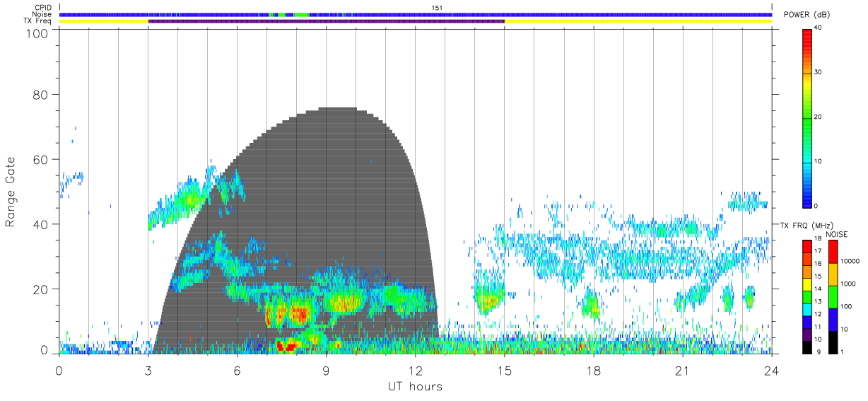This screenshot has height=401, width=868.
Task: Click the NOISE legend title
Action: 836,234
